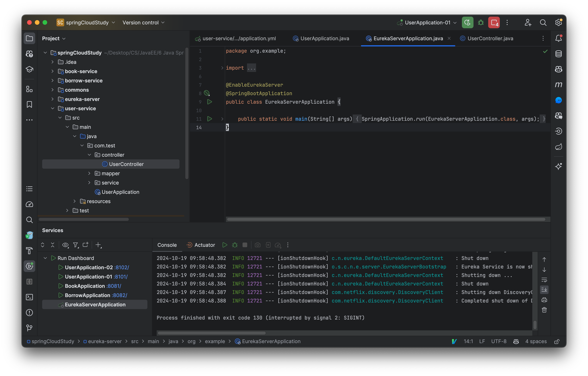Open the Services tool window icon
Viewport: 588px width, 376px height.
(29, 266)
